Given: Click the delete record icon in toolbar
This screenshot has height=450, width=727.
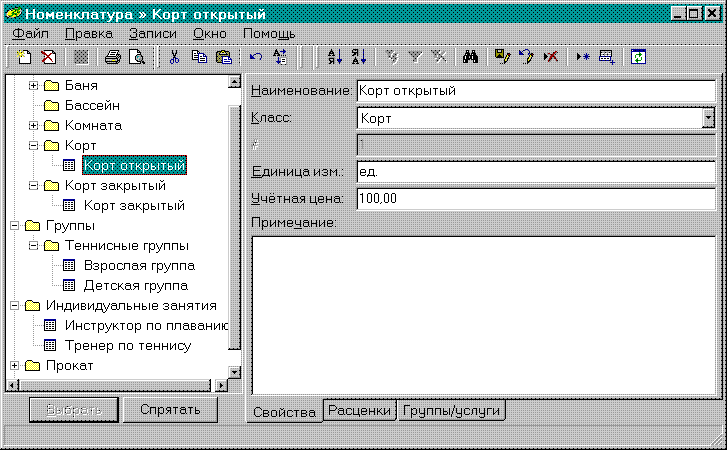Looking at the screenshot, I should coord(48,57).
